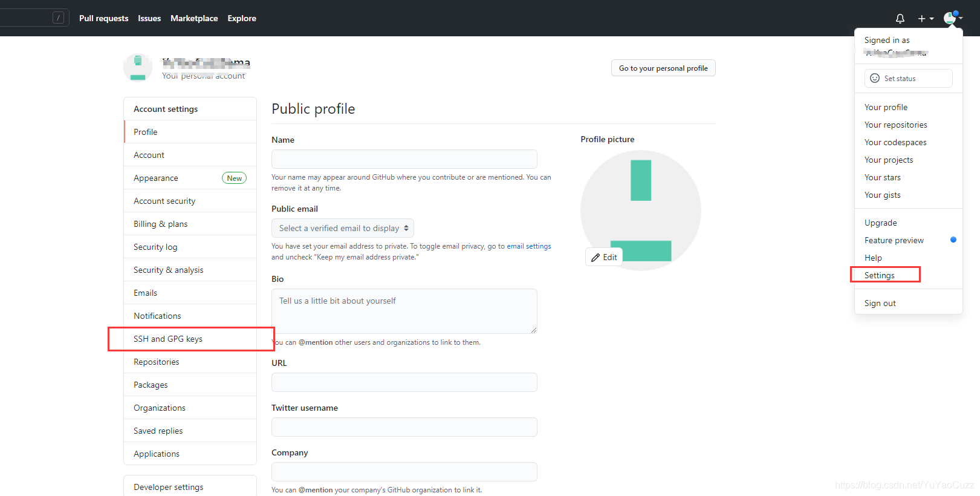This screenshot has height=496, width=980.
Task: Select Profile in account settings sidebar
Action: (190, 132)
